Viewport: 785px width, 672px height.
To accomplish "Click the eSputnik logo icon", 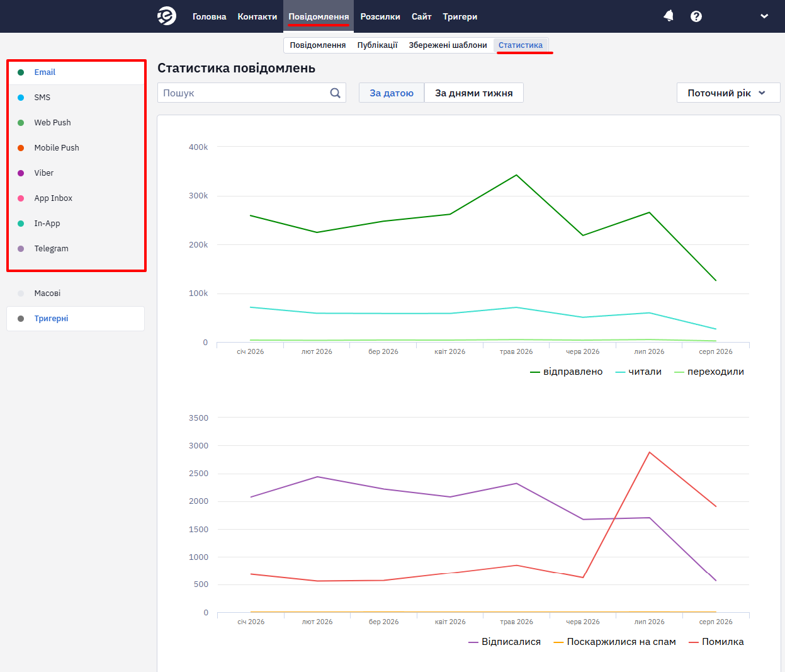I will (167, 16).
